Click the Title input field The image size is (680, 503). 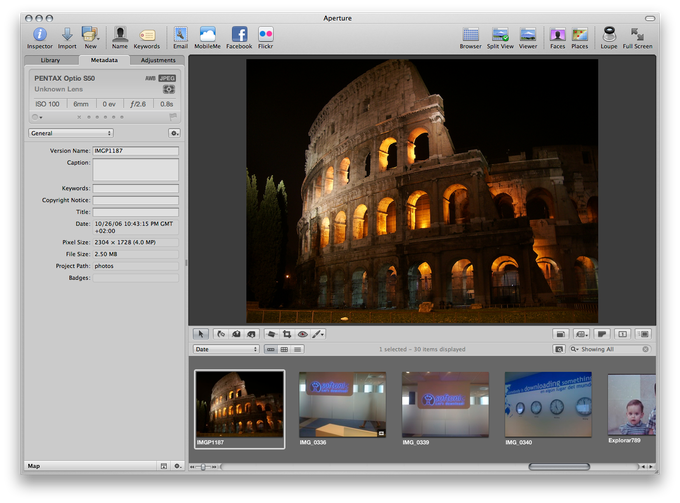[135, 212]
